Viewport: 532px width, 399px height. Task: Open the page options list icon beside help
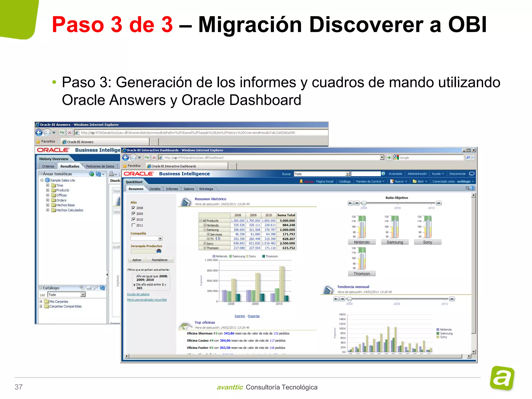(x=467, y=188)
